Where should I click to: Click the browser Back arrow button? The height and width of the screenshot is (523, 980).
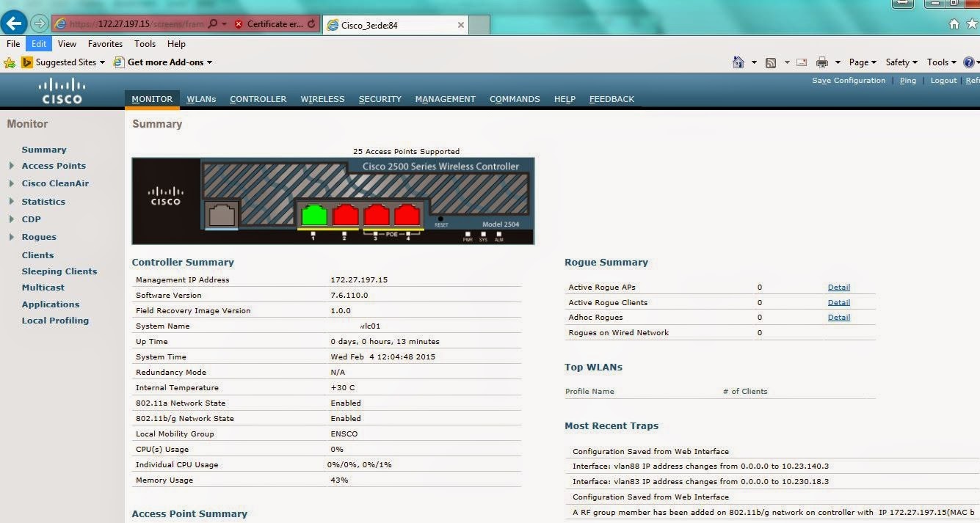14,23
